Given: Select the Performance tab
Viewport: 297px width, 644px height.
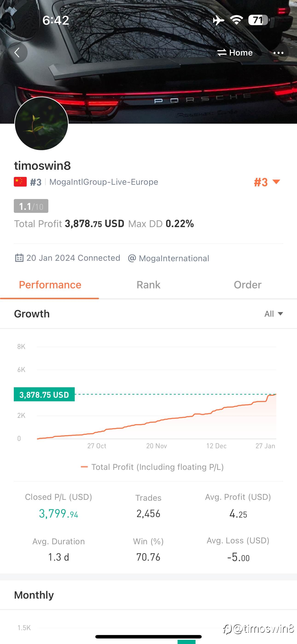Looking at the screenshot, I should click(50, 285).
